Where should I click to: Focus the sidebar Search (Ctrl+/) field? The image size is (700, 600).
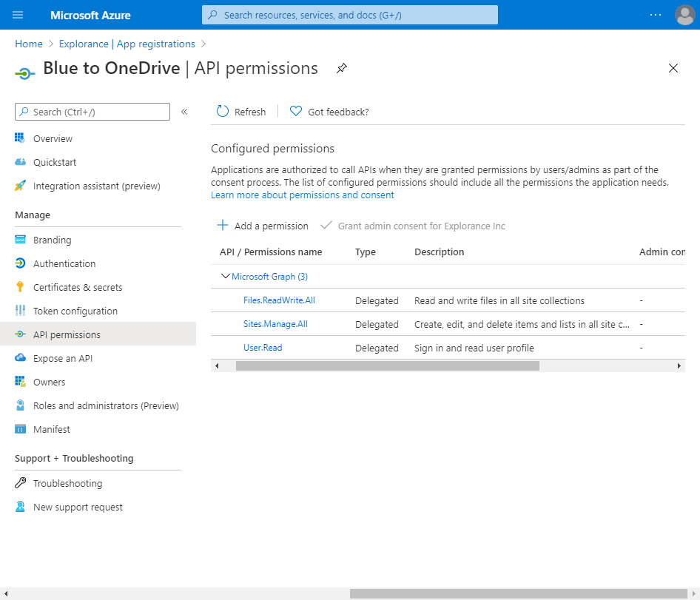[92, 112]
